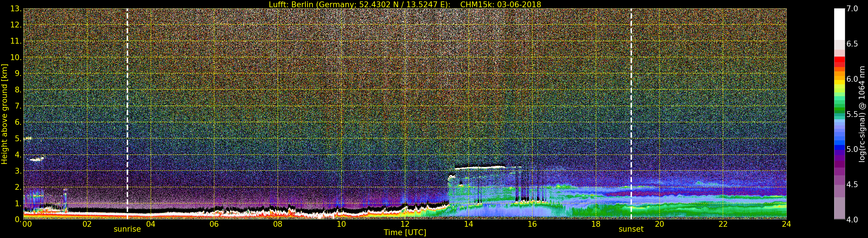Click the 06 hour tick on time axis
Viewport: 868px width, 238px height.
tap(214, 224)
